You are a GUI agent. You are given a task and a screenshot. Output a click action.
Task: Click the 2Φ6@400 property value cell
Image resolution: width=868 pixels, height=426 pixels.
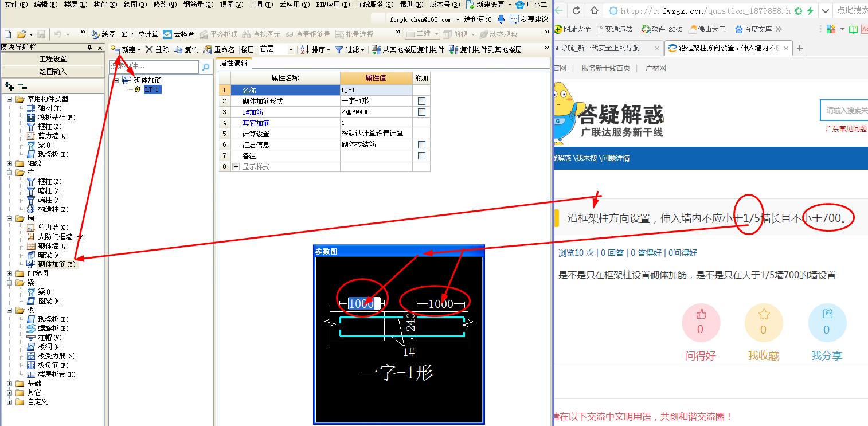(376, 112)
